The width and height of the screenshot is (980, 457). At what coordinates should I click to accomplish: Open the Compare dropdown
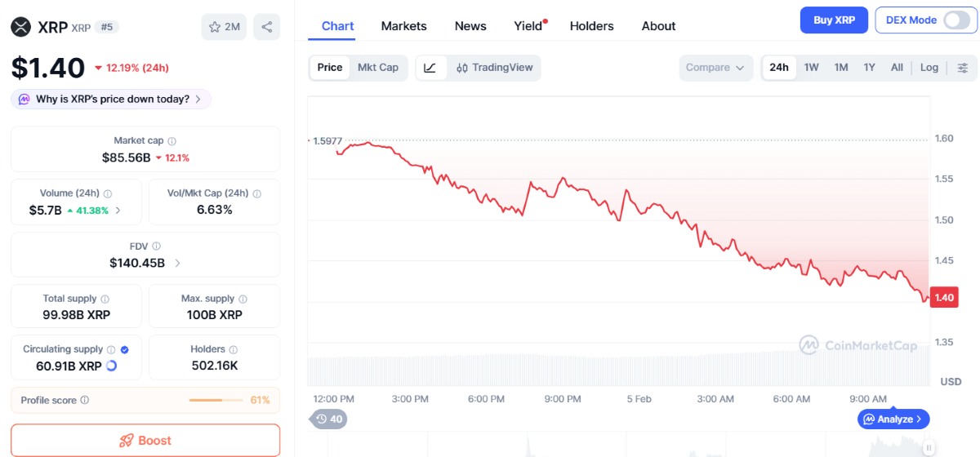point(716,68)
